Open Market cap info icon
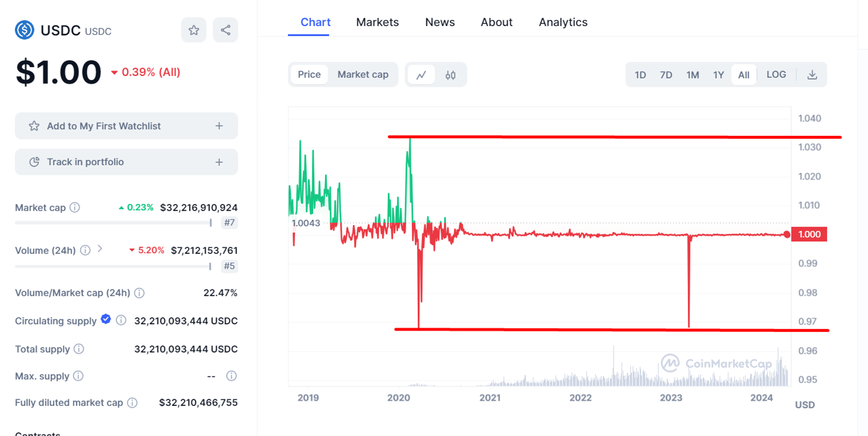 click(75, 207)
